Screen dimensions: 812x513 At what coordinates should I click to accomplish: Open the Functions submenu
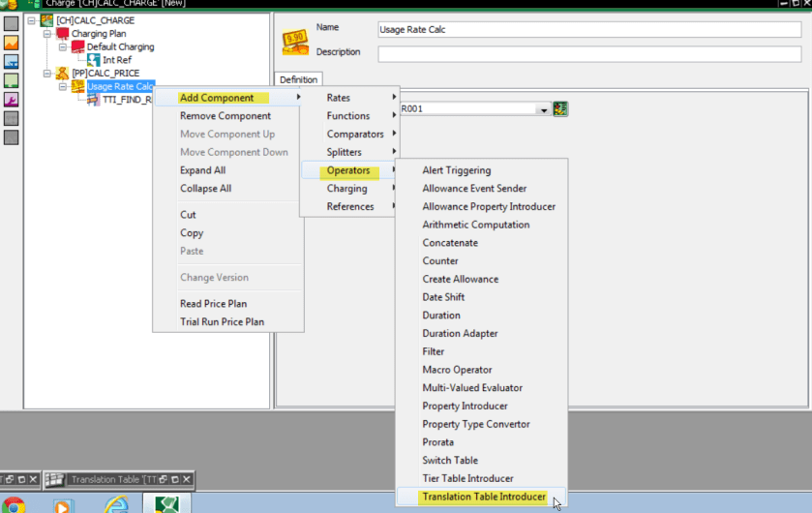click(x=349, y=115)
